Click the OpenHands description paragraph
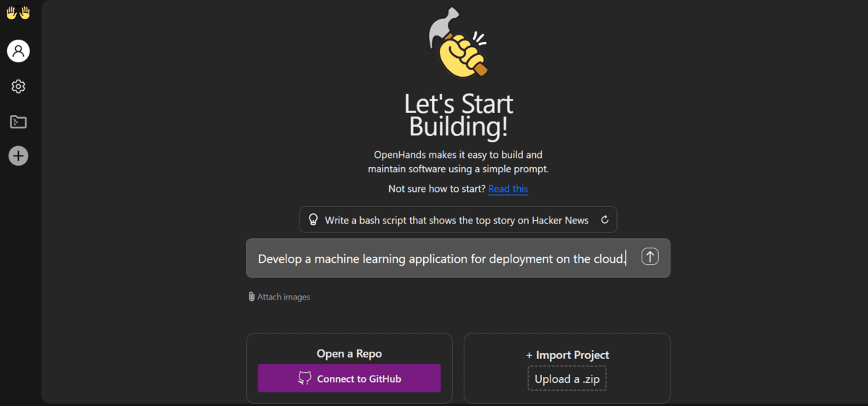 click(458, 162)
